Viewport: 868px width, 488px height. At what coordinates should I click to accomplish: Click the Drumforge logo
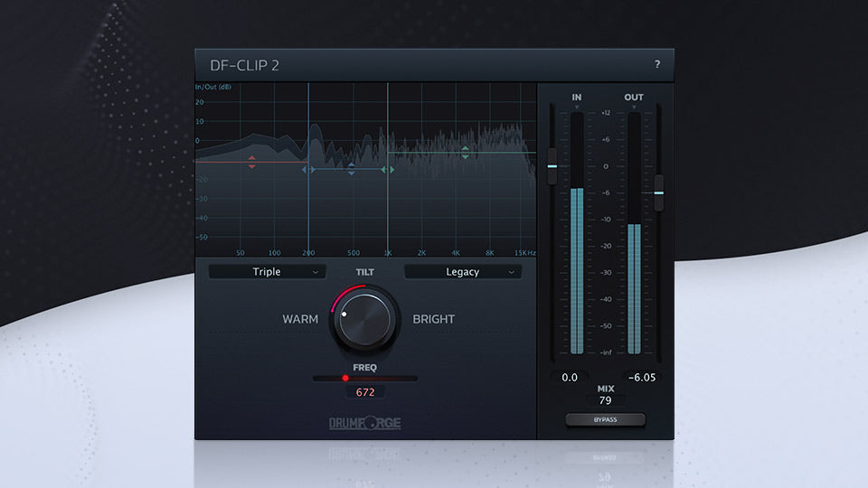coord(365,423)
